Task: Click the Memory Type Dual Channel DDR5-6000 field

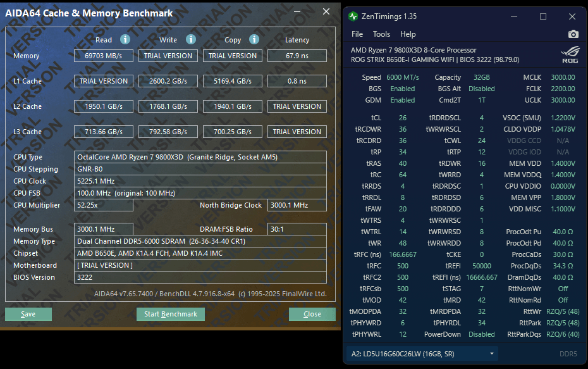Action: point(200,241)
